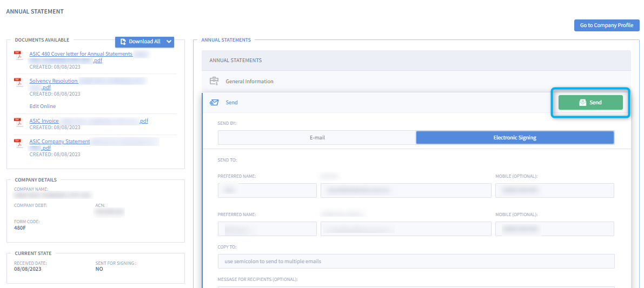Select the E-mail send option
Viewport: 644px width, 288px height.
pos(317,137)
